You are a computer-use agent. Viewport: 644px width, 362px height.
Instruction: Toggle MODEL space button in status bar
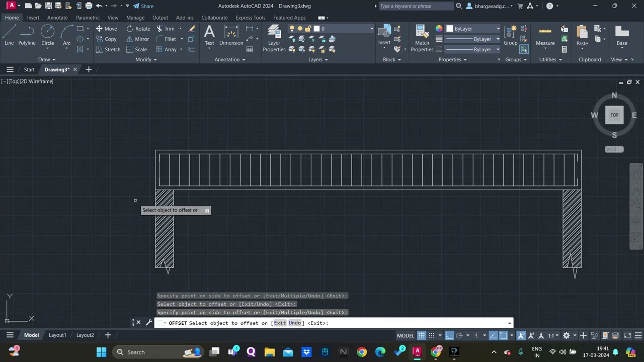pos(406,335)
